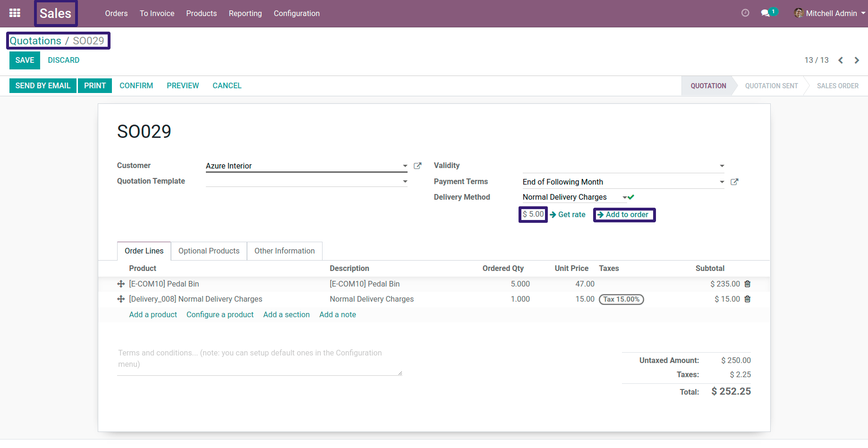
Task: Open the activities clock icon
Action: tap(745, 13)
